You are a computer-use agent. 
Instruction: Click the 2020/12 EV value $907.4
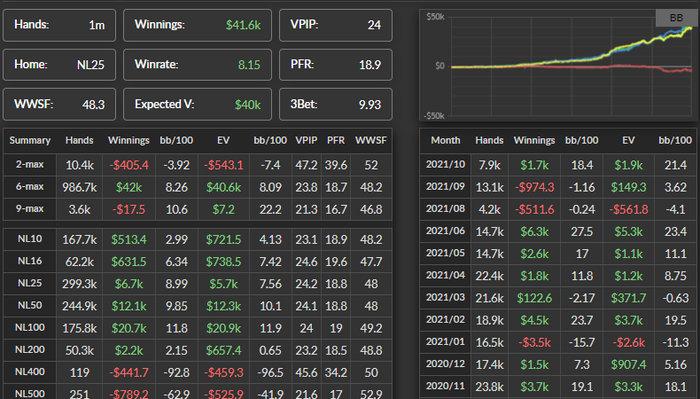coord(628,365)
